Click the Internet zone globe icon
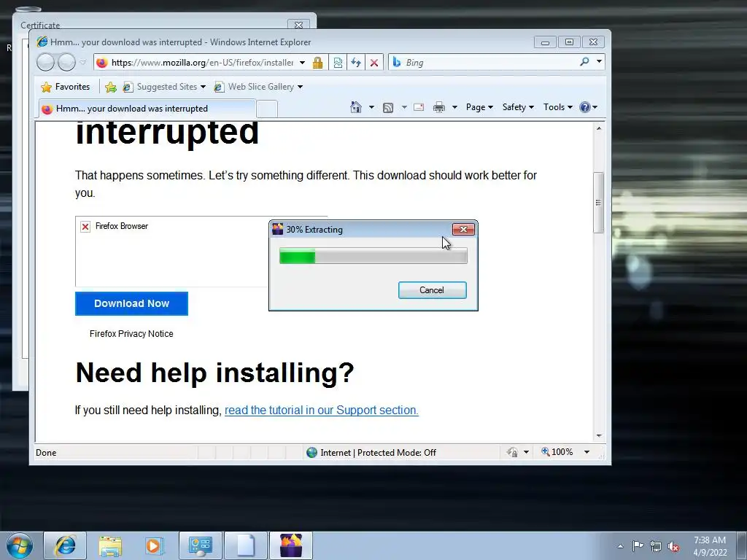Screen dimensions: 747x560 [x=311, y=452]
